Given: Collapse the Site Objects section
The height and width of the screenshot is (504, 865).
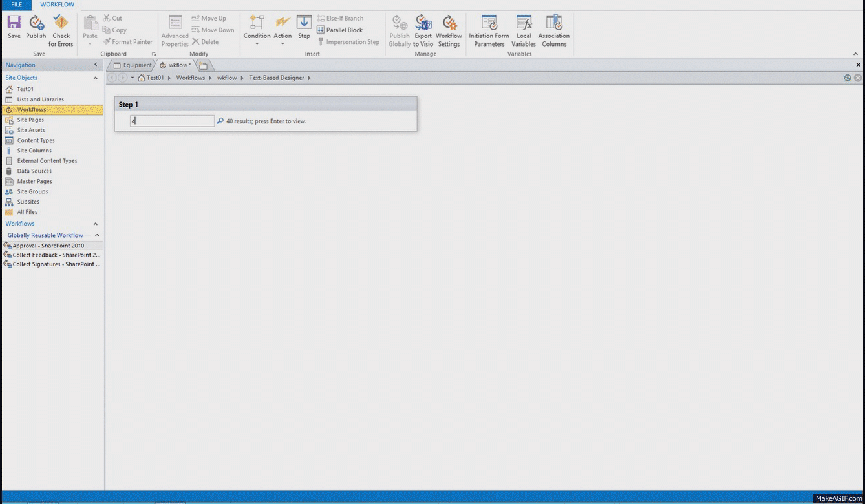Looking at the screenshot, I should tap(96, 78).
